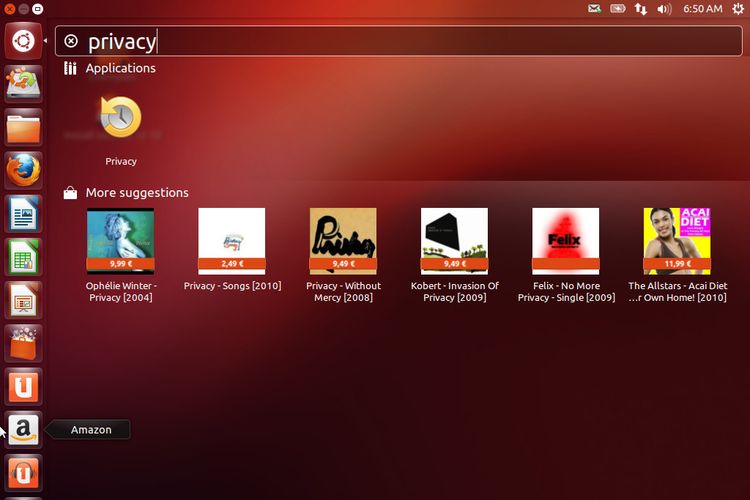The width and height of the screenshot is (750, 500).
Task: Launch LibreOffice Writer from the launcher
Action: pyautogui.click(x=23, y=215)
